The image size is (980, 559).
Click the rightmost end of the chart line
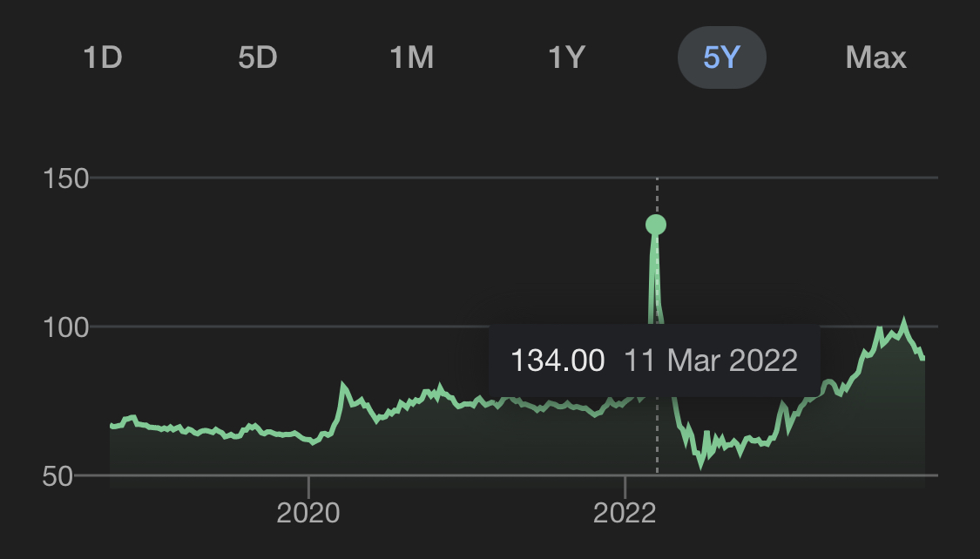[x=923, y=358]
